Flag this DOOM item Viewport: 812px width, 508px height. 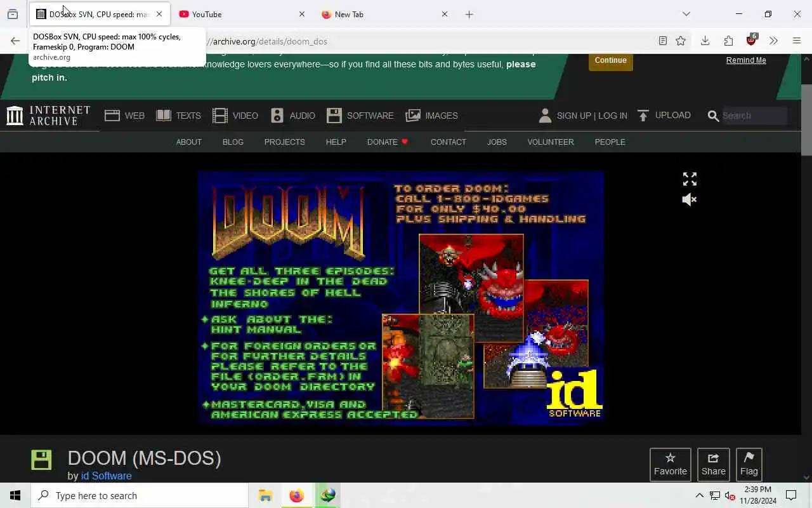click(749, 464)
